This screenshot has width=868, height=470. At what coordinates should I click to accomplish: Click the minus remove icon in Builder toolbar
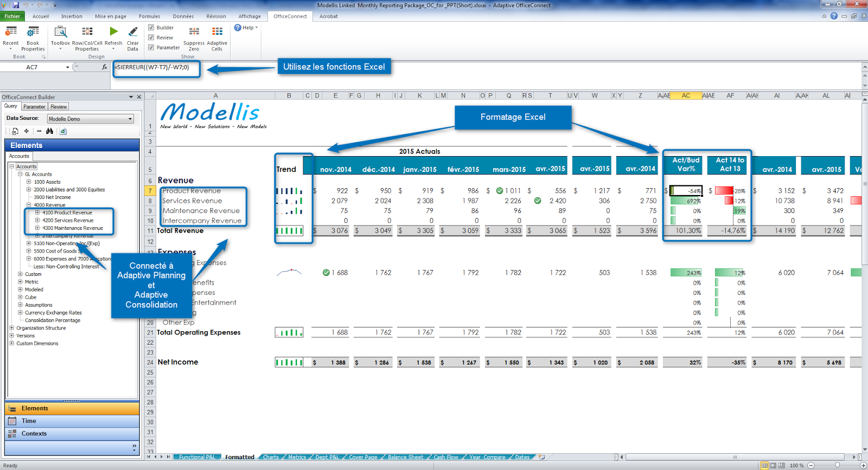(39, 131)
